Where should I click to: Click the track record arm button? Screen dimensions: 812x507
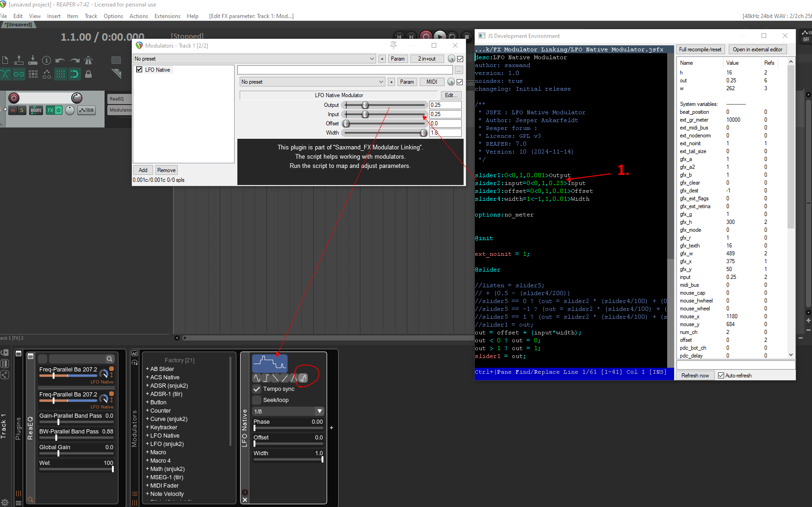14,98
